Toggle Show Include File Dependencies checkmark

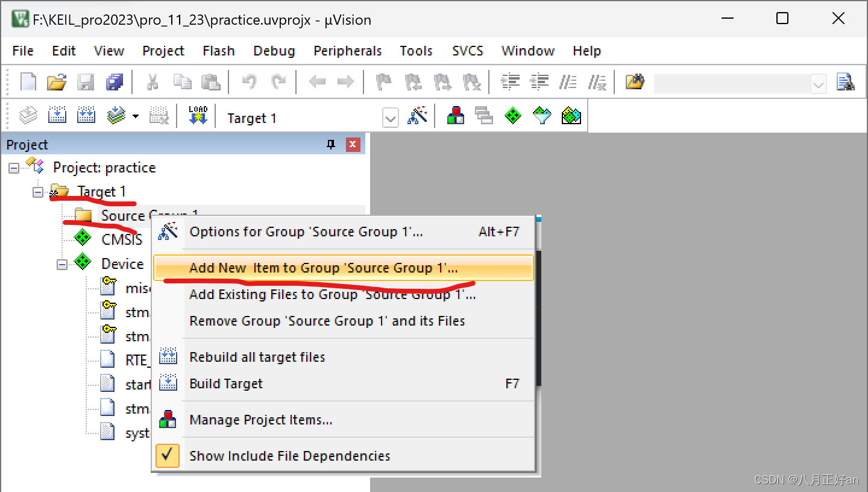tap(168, 456)
